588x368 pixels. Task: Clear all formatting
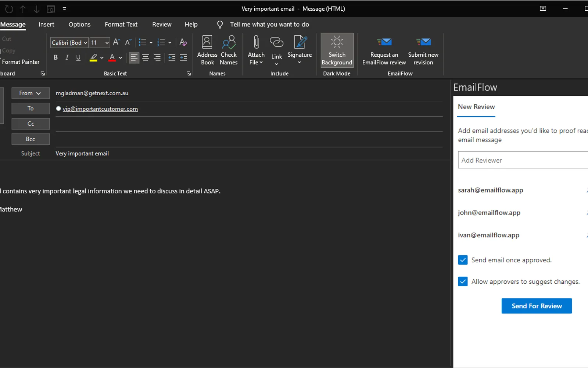(x=183, y=42)
